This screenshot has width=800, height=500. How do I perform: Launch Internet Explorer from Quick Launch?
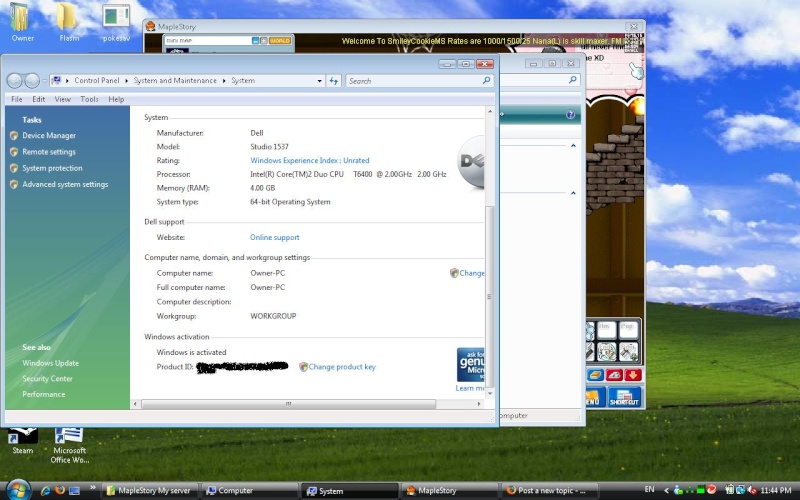pos(45,490)
